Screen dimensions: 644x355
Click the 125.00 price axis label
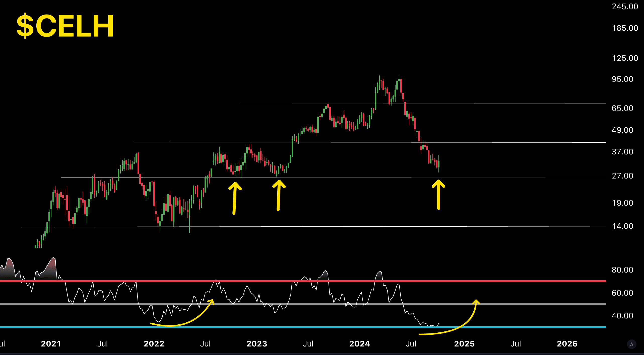tap(625, 58)
